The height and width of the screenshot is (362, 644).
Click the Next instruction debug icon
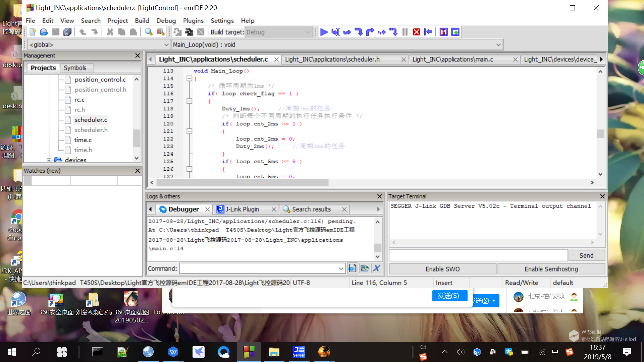(x=382, y=32)
